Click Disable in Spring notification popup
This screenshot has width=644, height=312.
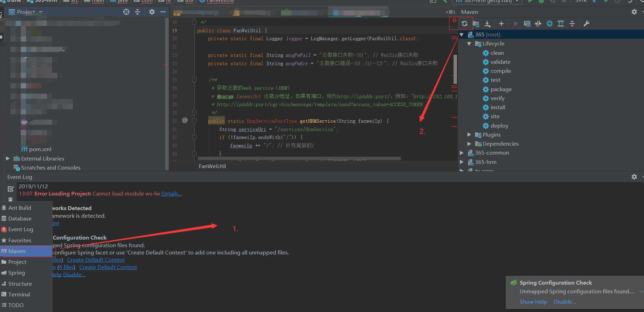pyautogui.click(x=565, y=302)
